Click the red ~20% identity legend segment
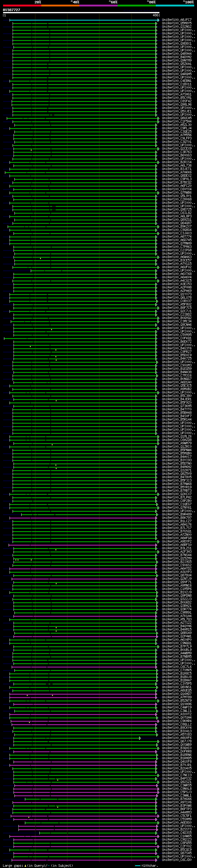197x868 pixels. tap(22, 6)
